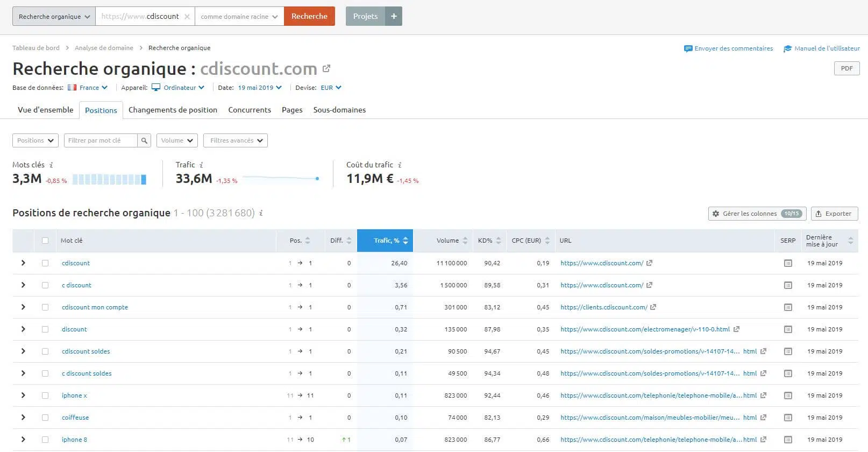This screenshot has width=868, height=452.
Task: Open the Changements de position tab
Action: pyautogui.click(x=173, y=110)
